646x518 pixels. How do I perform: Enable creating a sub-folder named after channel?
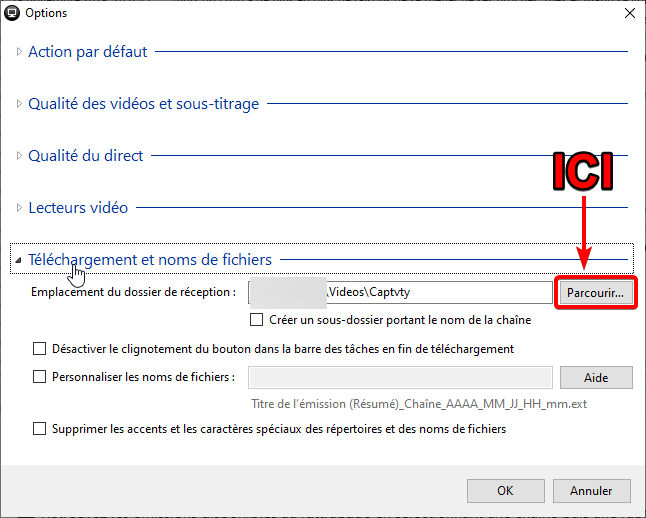[258, 320]
